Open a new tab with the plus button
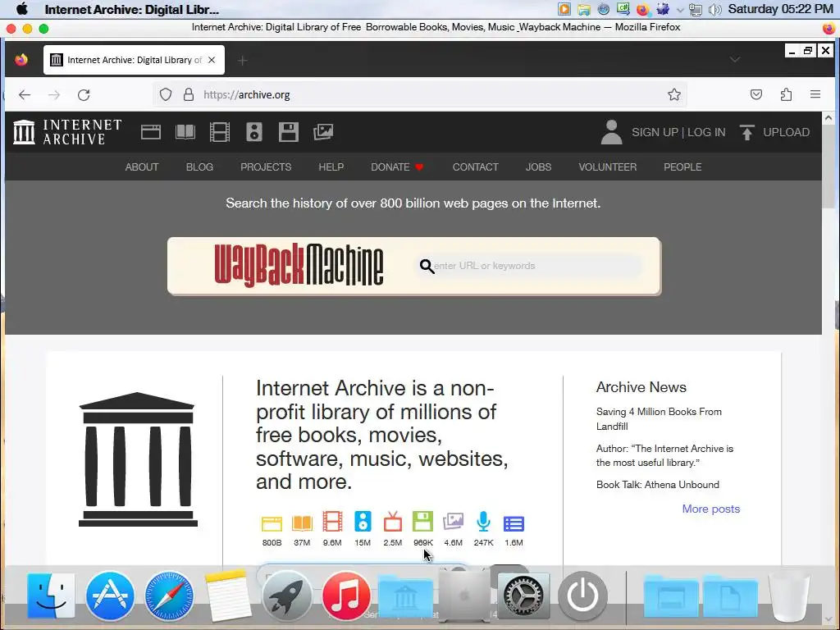This screenshot has width=840, height=630. tap(243, 61)
